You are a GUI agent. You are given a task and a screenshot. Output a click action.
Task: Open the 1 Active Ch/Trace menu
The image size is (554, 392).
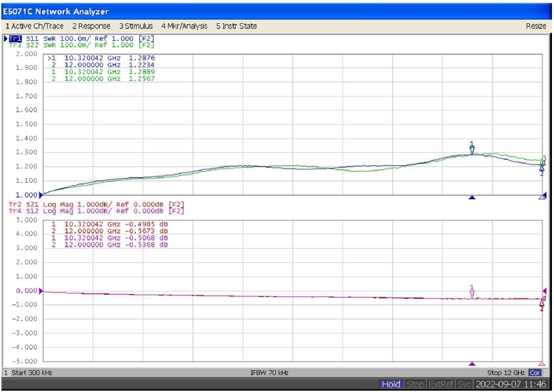click(x=35, y=25)
